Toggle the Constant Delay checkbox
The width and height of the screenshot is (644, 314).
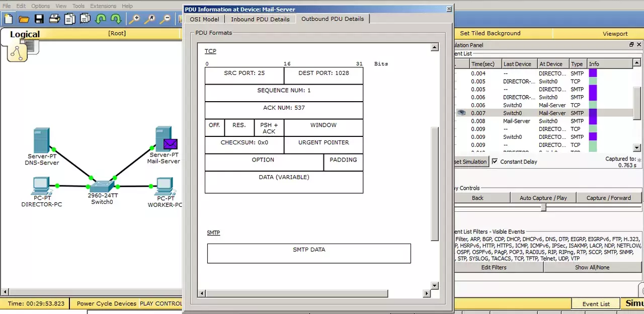(x=495, y=162)
